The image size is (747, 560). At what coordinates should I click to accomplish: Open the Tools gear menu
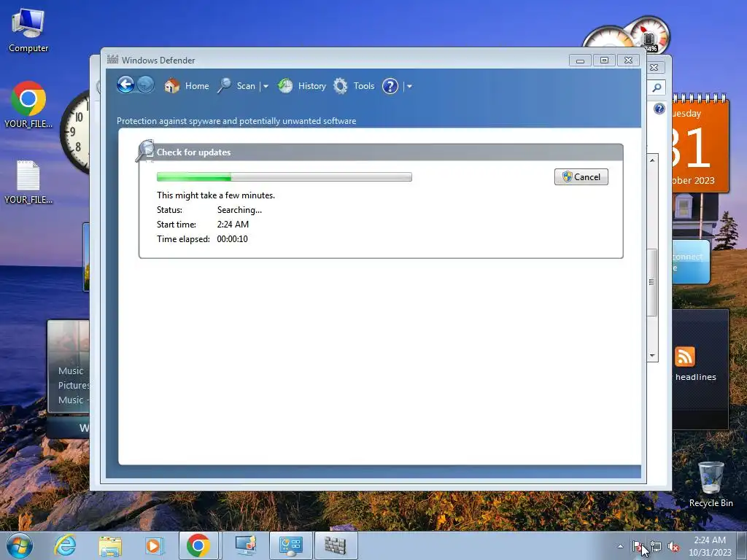(x=354, y=86)
